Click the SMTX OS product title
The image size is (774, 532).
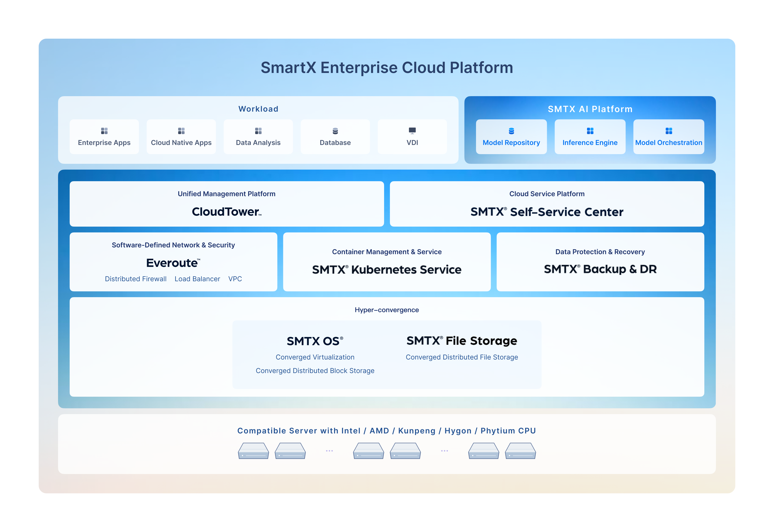point(315,341)
